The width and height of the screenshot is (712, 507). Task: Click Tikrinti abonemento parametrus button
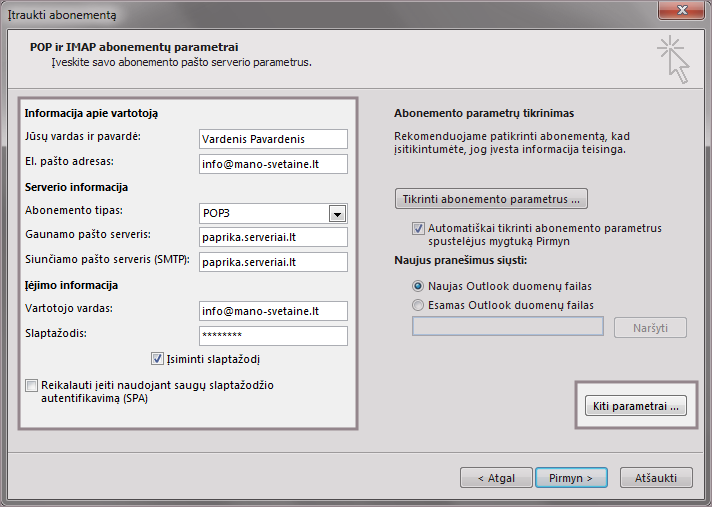491,198
